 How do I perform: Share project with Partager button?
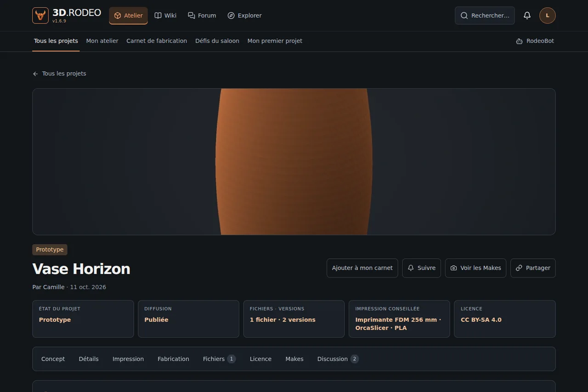(x=533, y=268)
